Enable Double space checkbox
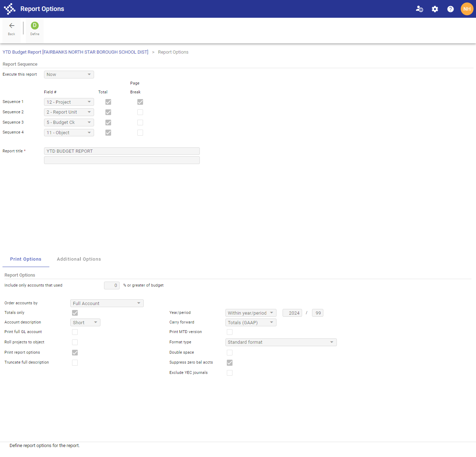Viewport: 476px width, 457px height. click(x=230, y=353)
